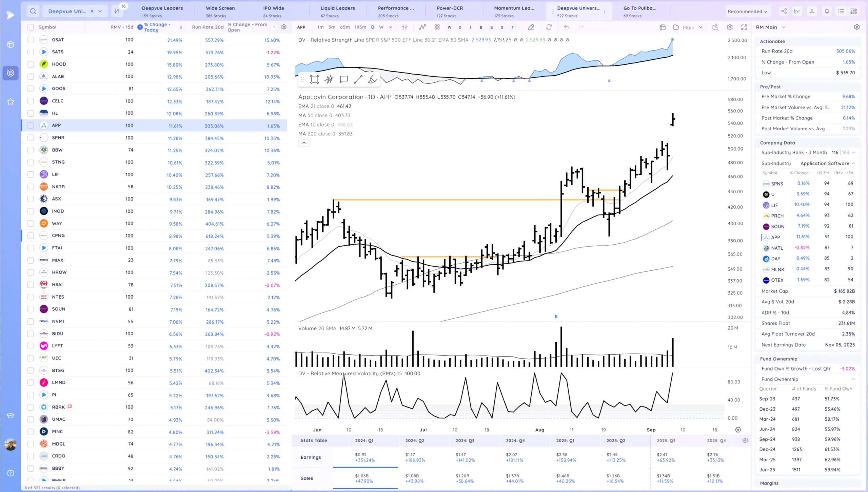868x492 pixels.
Task: Open the RM Main panel dropdown
Action: [x=784, y=27]
